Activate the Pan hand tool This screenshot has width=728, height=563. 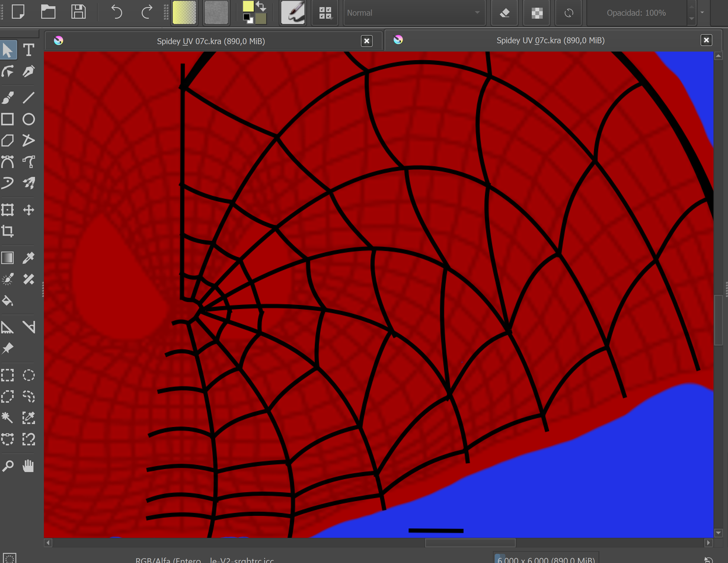pos(29,466)
